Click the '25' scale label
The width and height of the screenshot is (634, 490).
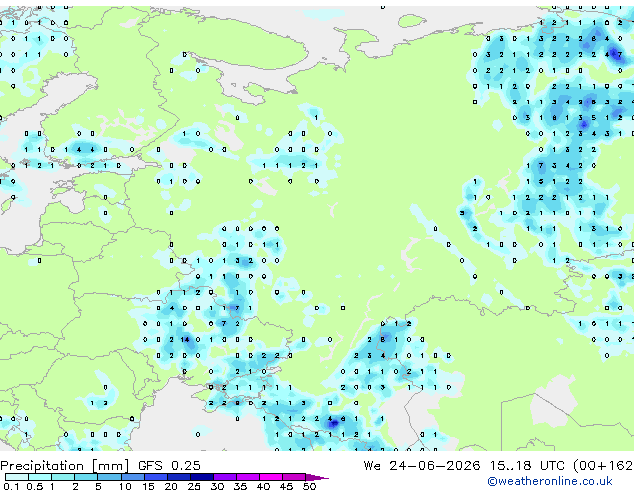point(194,486)
